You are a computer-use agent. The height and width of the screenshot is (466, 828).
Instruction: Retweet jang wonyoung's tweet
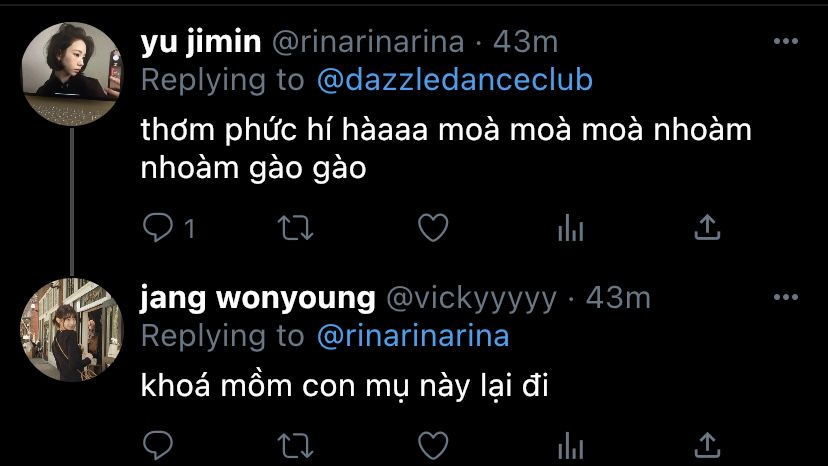(296, 445)
